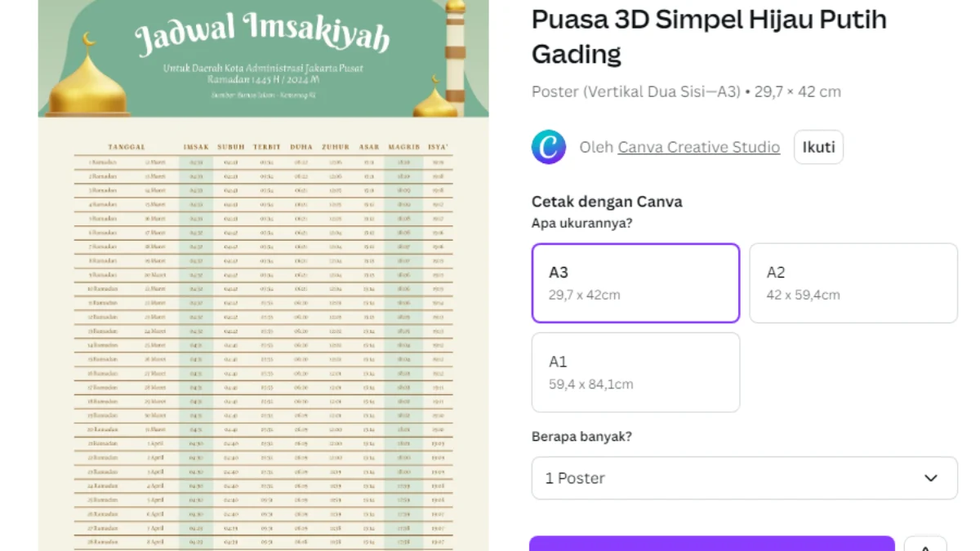Image resolution: width=980 pixels, height=551 pixels.
Task: Click crescent moon atop large dome
Action: point(89,38)
